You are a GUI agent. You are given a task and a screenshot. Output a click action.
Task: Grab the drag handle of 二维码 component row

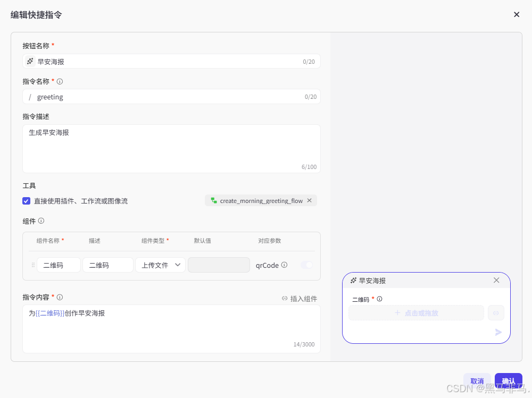33,265
